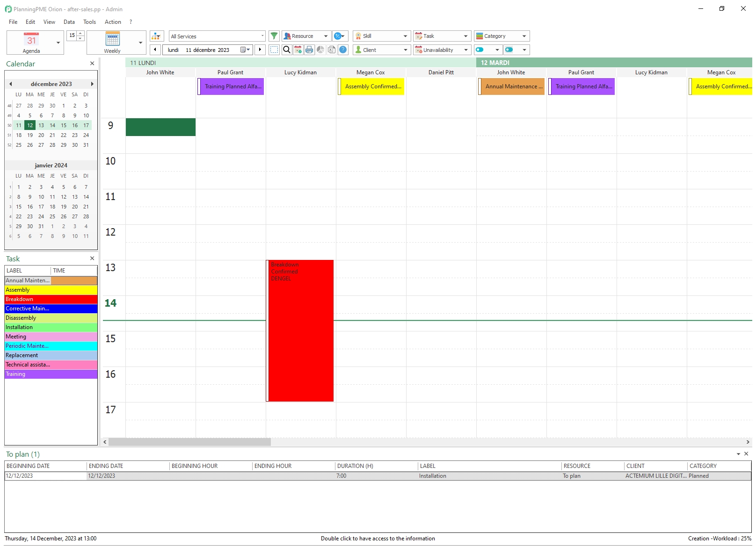Click the dashed selection rectangle icon
Screen dimensions: 756x546
click(275, 50)
